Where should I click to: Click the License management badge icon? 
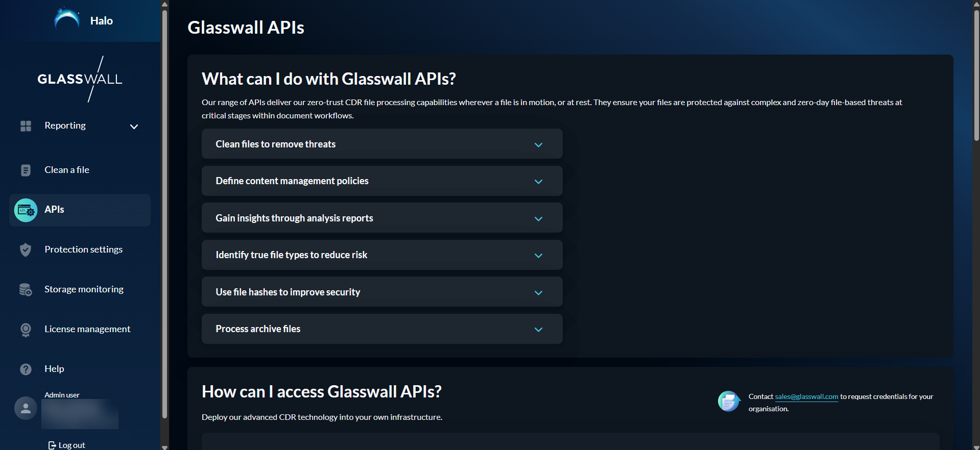tap(26, 330)
